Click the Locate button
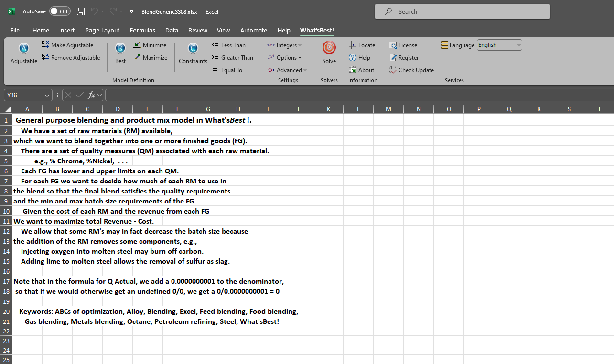The image size is (614, 364). click(x=362, y=45)
